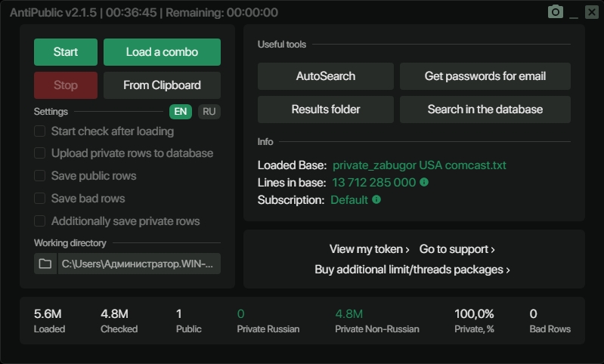Click the red Stop button
This screenshot has height=364, width=604.
66,85
